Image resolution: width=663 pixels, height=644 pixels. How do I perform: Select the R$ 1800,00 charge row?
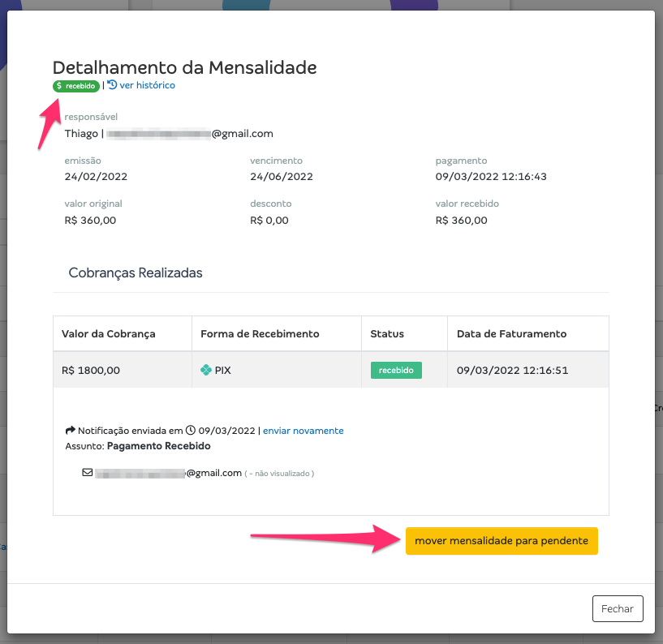tap(331, 370)
